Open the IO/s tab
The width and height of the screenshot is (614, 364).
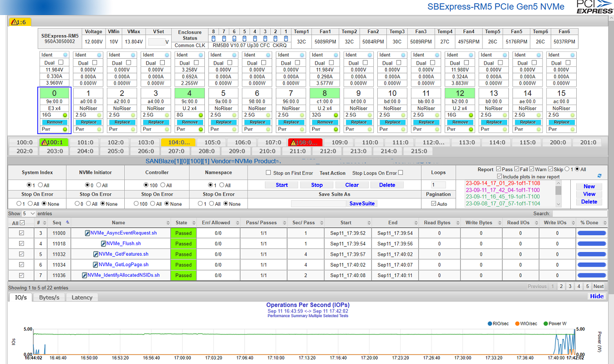[x=21, y=297]
